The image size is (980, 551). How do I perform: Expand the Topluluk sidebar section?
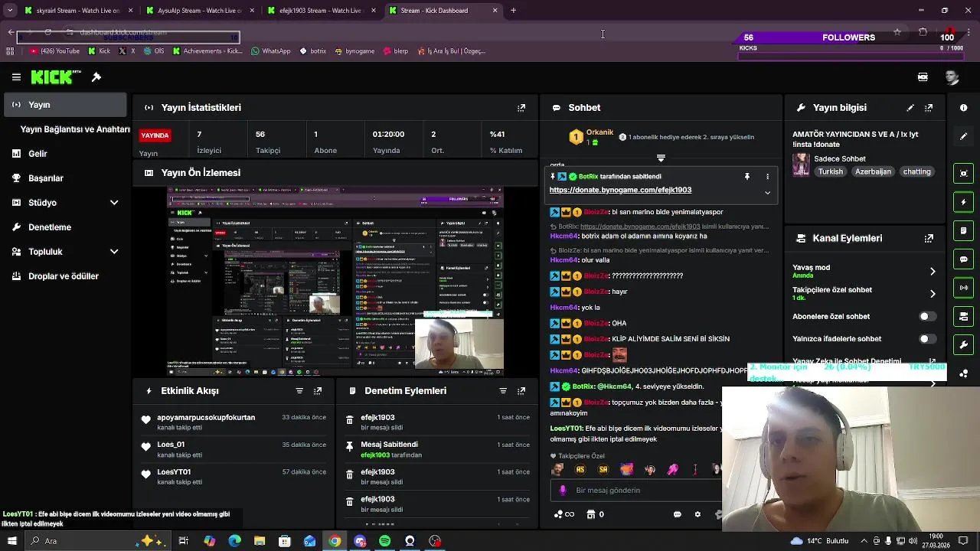pyautogui.click(x=114, y=252)
